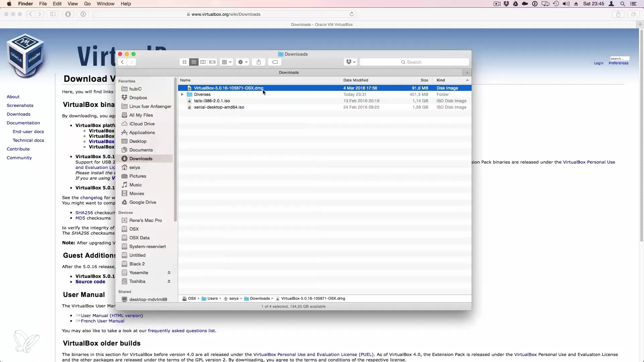The image size is (644, 362).
Task: Open the File menu
Action: click(43, 4)
